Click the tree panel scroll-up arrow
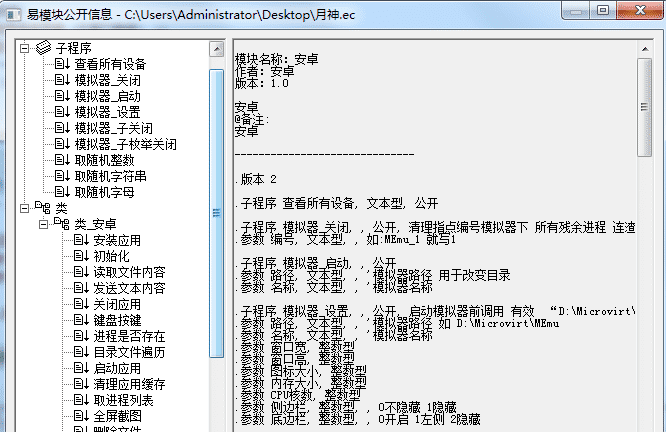 [x=216, y=48]
